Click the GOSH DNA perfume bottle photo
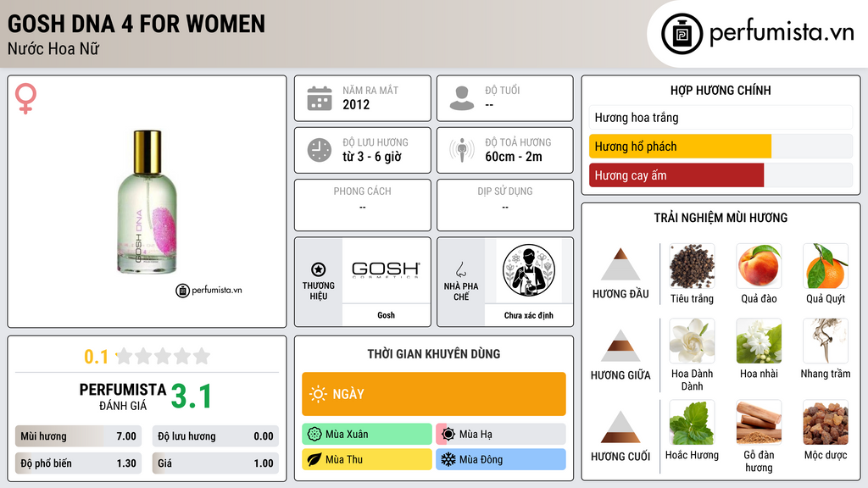Viewport: 868px width, 488px height. [147, 202]
